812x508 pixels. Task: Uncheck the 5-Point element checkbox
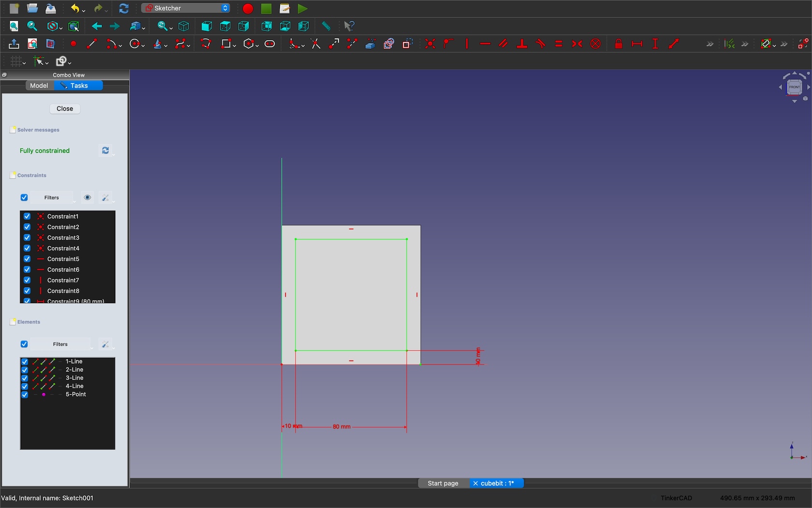[x=25, y=395]
